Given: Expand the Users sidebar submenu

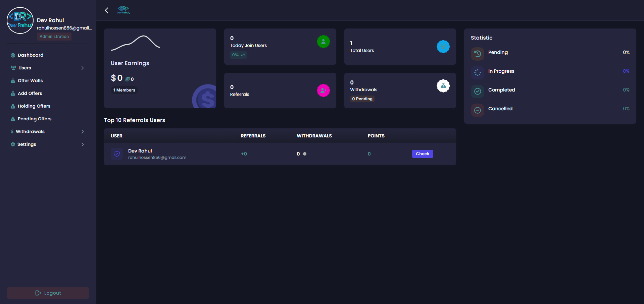Looking at the screenshot, I should [x=82, y=68].
